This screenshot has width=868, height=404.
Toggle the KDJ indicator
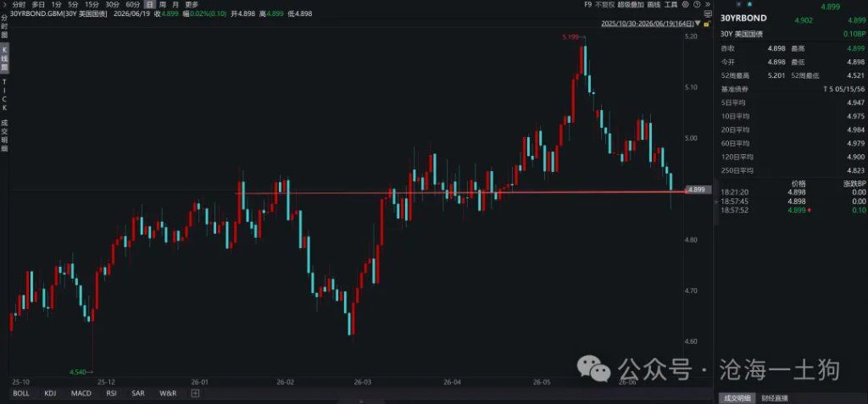pyautogui.click(x=50, y=394)
